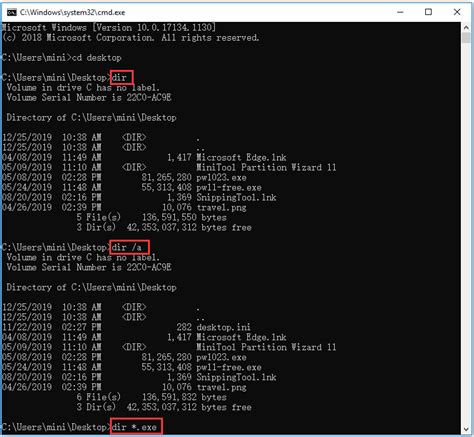This screenshot has width=474, height=437.
Task: Click 'pw1023.exe' in the second listing
Action: tap(222, 357)
